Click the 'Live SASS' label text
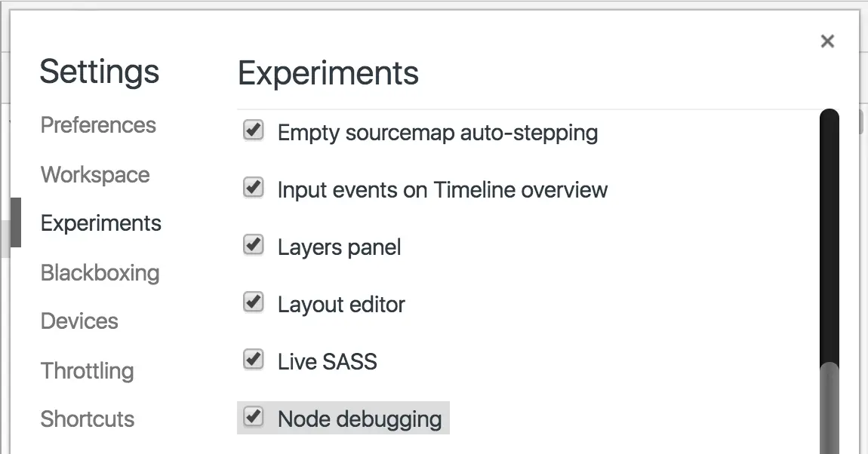This screenshot has width=868, height=454. pos(327,362)
